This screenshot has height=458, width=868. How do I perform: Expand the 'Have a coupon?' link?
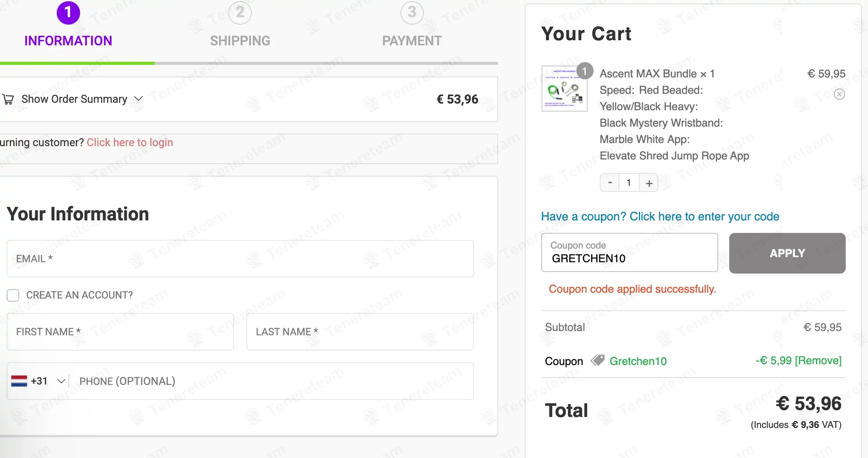pyautogui.click(x=660, y=216)
